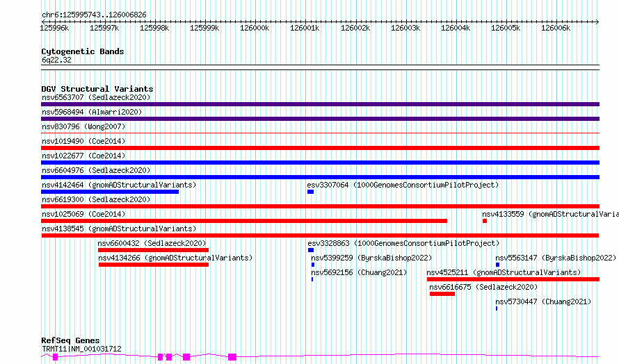Select the blue nsv6604976 variant bar
619x364 pixels.
pyautogui.click(x=320, y=177)
